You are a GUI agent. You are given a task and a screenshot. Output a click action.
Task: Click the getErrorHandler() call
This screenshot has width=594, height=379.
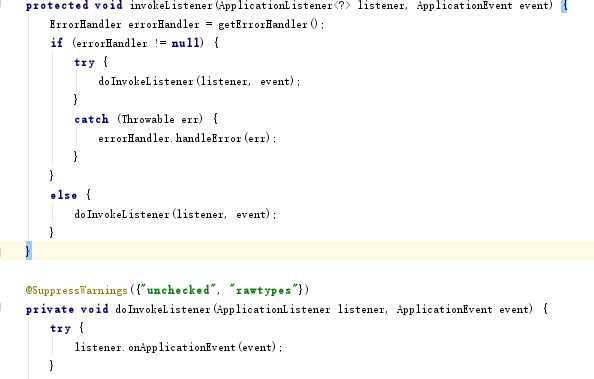tap(268, 24)
